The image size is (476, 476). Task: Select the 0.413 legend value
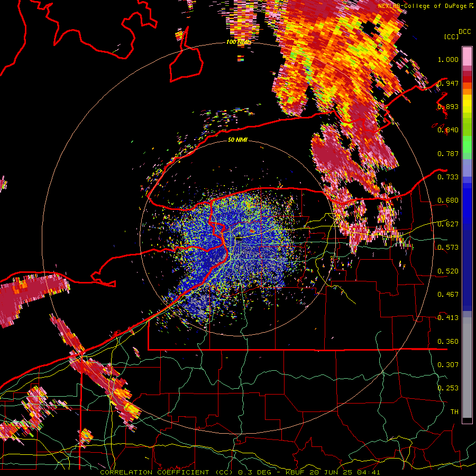[448, 317]
